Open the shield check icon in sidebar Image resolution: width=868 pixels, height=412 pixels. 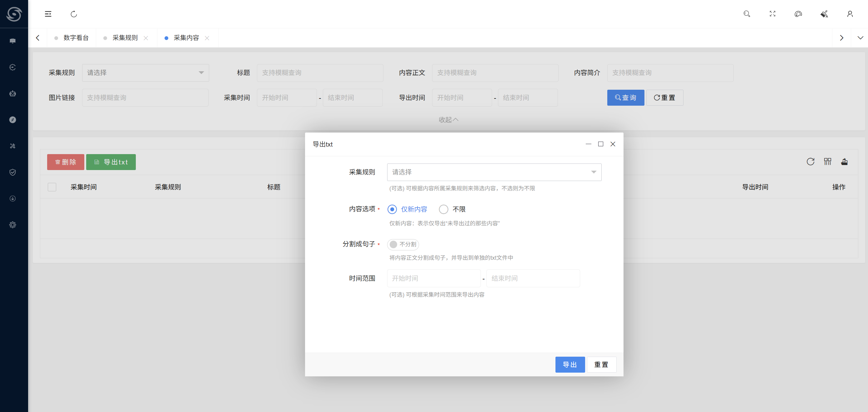13,173
